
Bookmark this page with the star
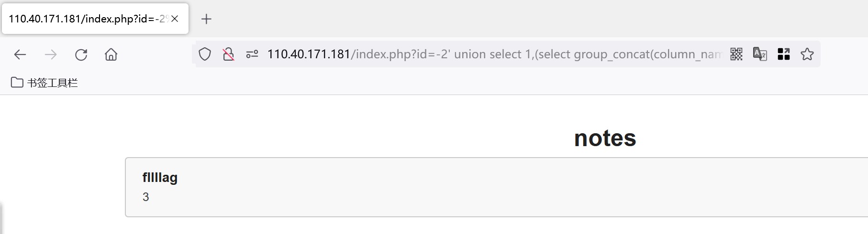pos(807,54)
